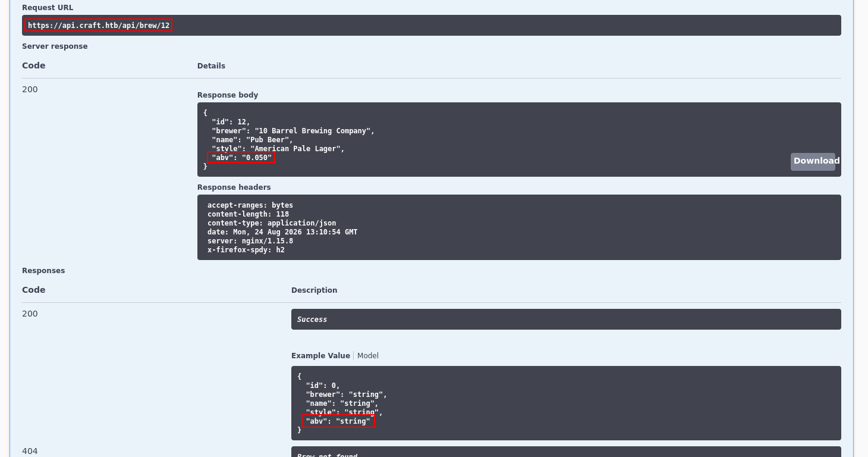Click the Success description box
Viewport: 868px width, 457px height.
click(x=566, y=320)
